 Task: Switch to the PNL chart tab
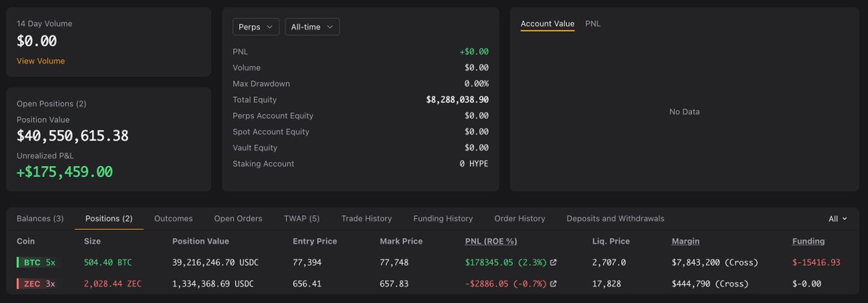click(x=593, y=24)
